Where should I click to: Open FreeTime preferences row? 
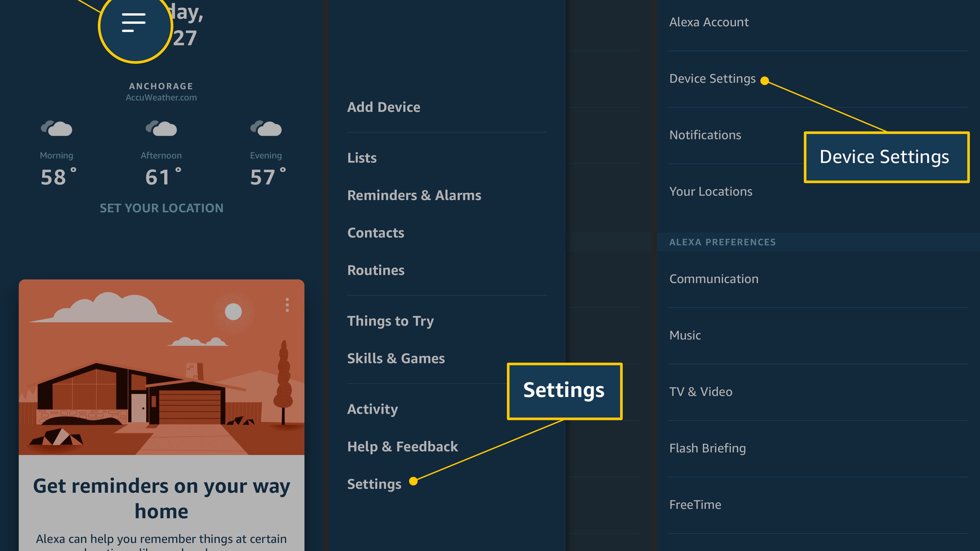tap(818, 505)
